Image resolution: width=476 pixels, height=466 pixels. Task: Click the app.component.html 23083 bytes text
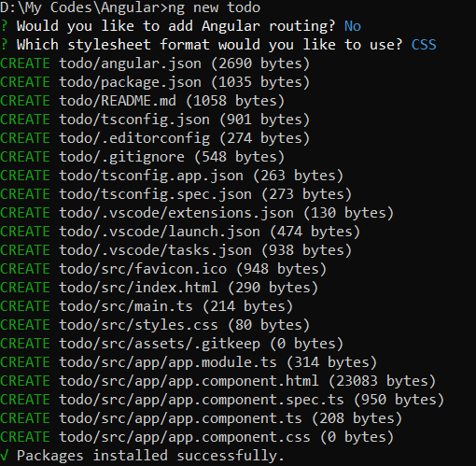382,381
